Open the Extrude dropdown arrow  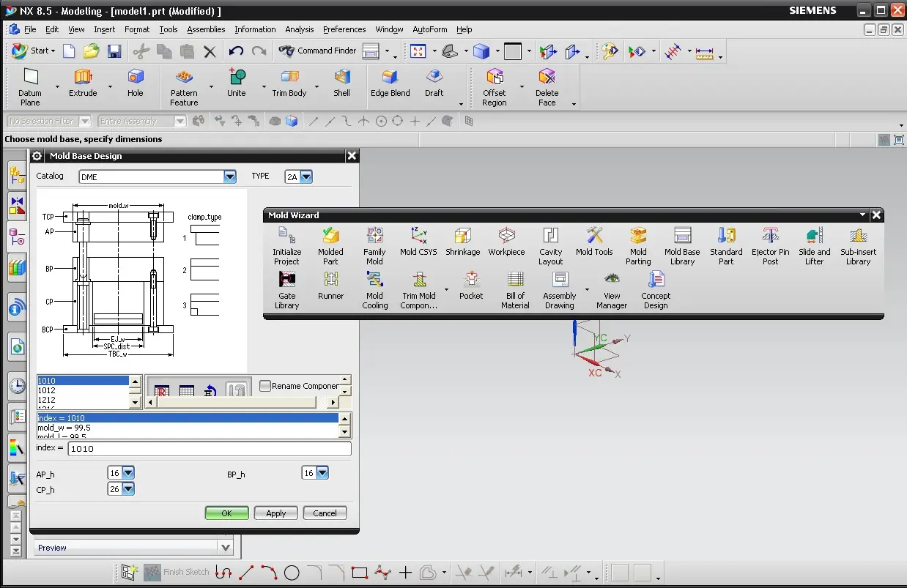[111, 86]
